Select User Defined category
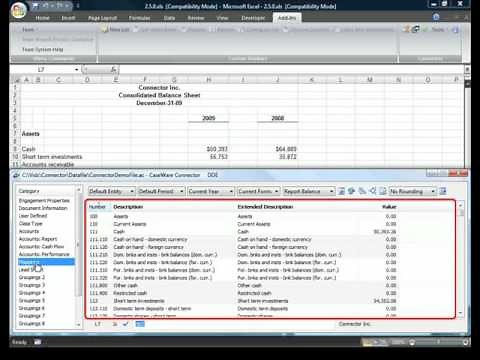 33,216
